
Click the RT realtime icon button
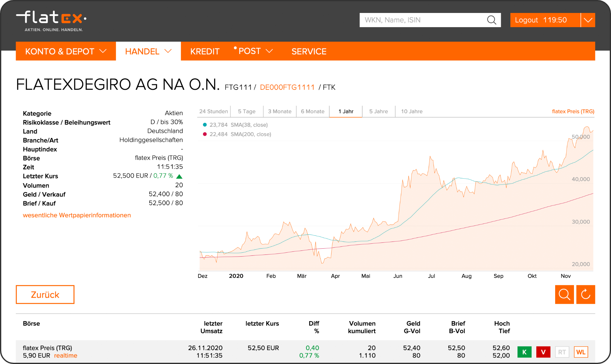pos(562,352)
